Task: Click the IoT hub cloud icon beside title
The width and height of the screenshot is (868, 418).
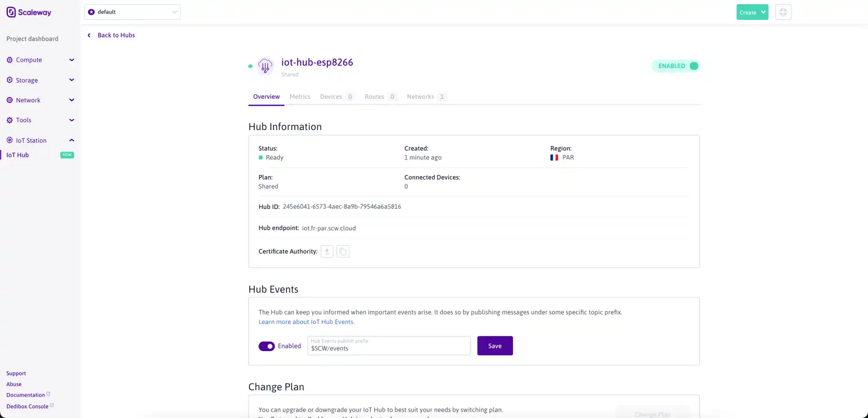Action: (x=265, y=66)
